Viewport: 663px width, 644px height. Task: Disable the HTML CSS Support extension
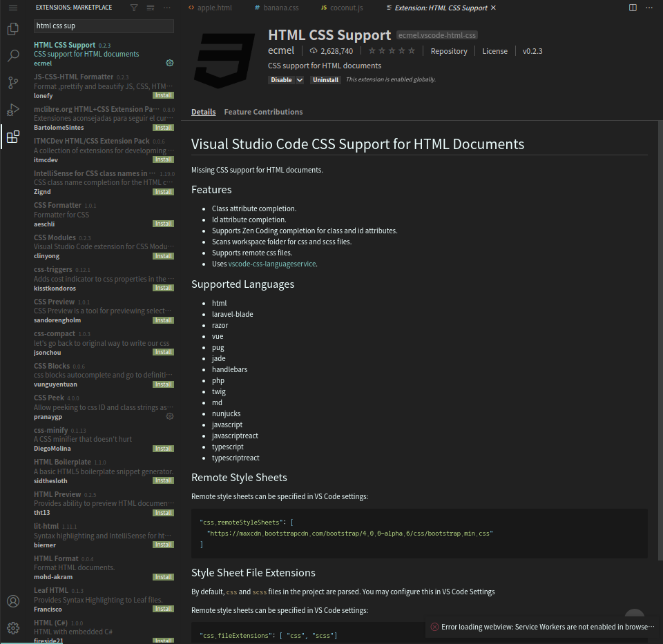(281, 80)
